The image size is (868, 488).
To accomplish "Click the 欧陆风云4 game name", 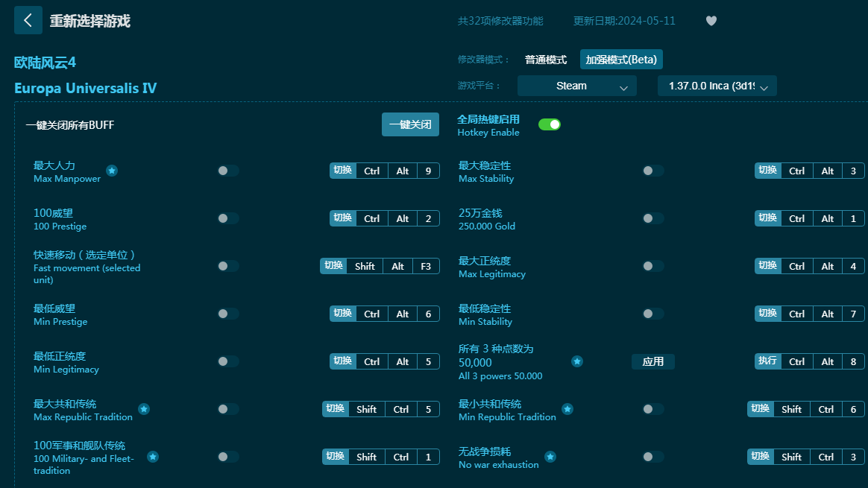I will pos(45,63).
